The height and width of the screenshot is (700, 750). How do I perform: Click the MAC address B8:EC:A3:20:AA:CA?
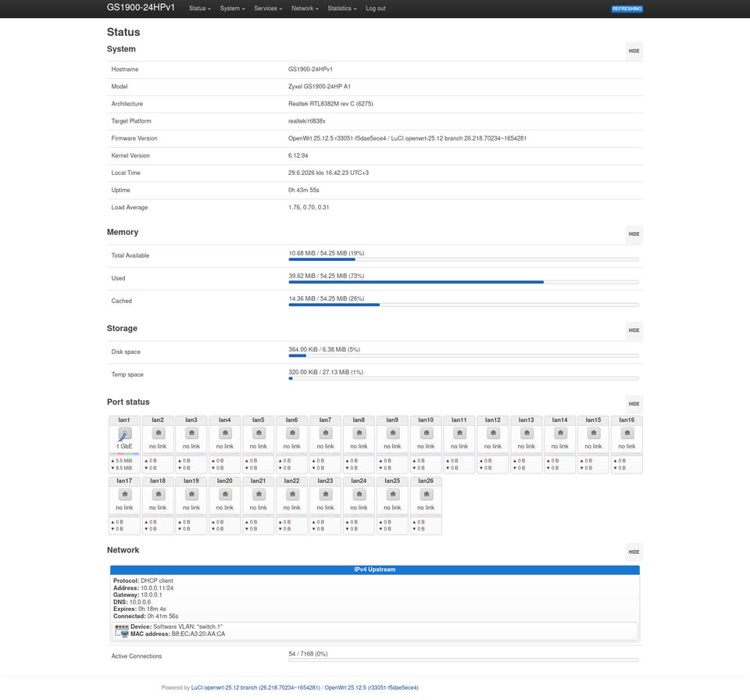198,634
